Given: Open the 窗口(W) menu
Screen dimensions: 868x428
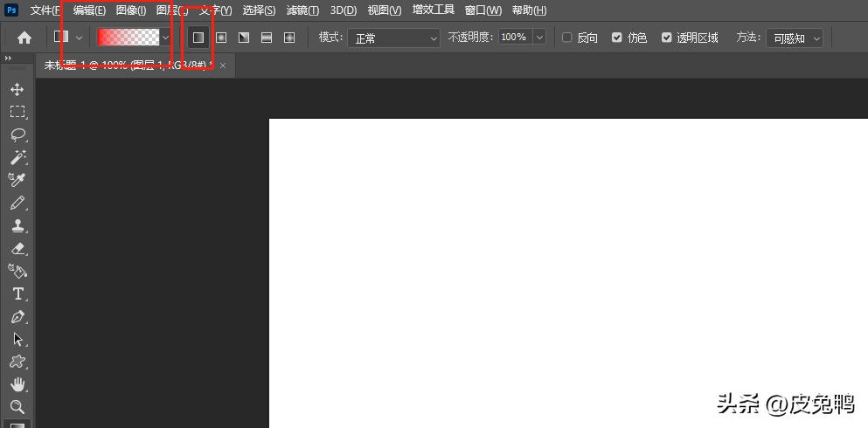Looking at the screenshot, I should point(483,10).
